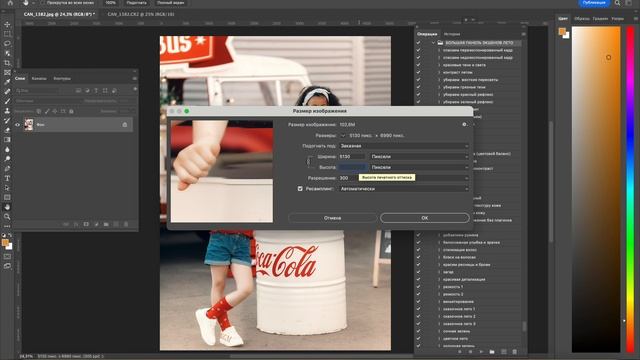Open the Размеры units chevron dropdown
The width and height of the screenshot is (640, 360).
click(342, 136)
